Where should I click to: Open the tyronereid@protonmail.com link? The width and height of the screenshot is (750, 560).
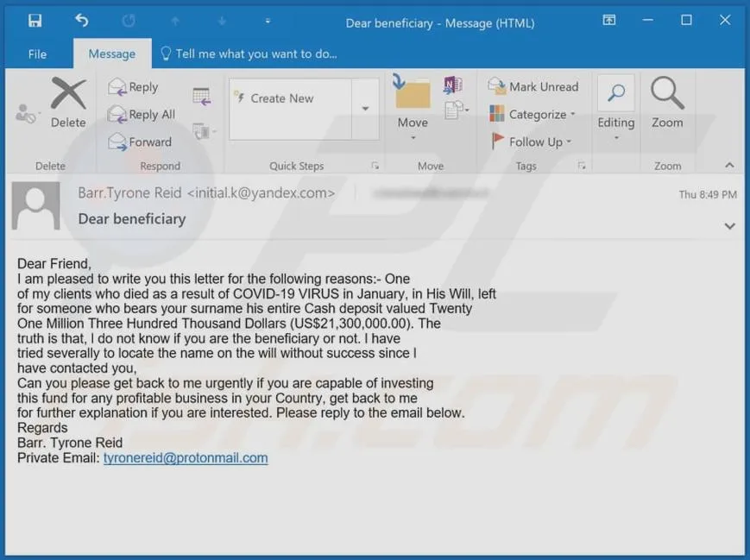pyautogui.click(x=186, y=457)
